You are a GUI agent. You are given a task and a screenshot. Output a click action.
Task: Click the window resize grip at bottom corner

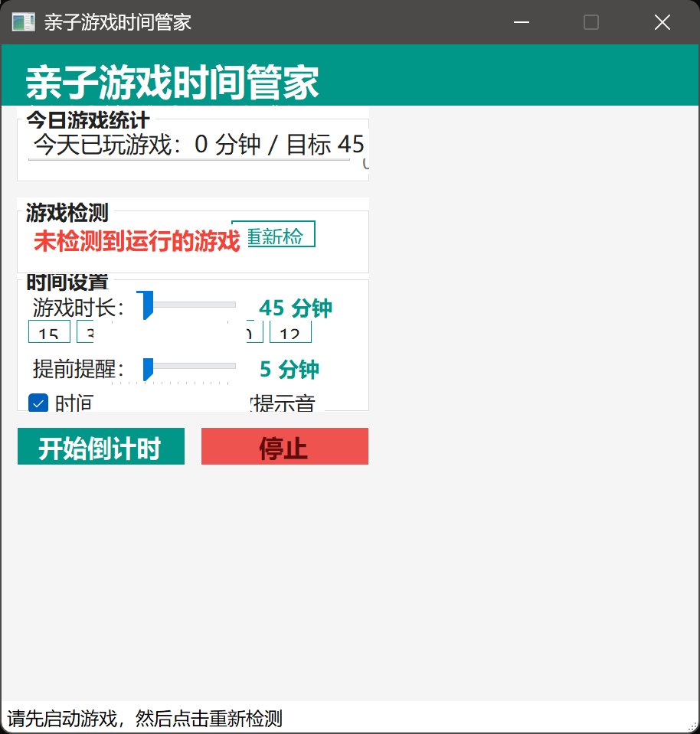692,726
